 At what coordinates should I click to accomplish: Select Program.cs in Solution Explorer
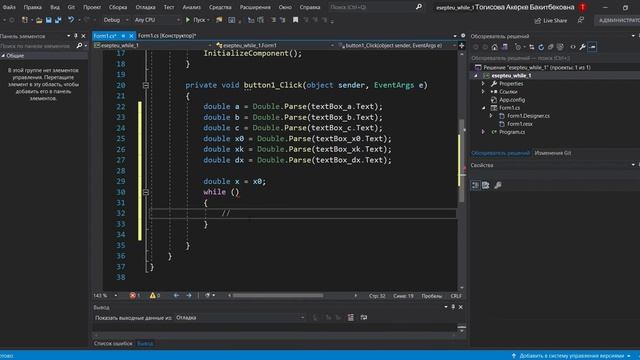tap(512, 132)
